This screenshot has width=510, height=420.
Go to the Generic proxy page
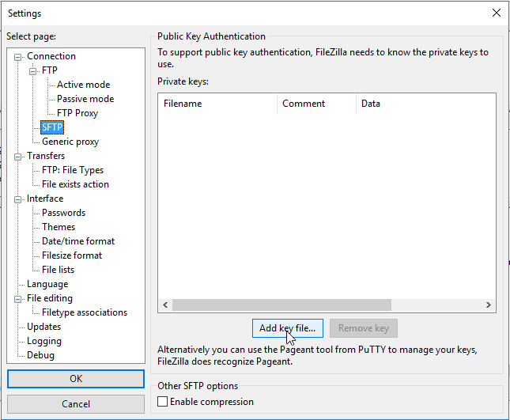(x=70, y=142)
